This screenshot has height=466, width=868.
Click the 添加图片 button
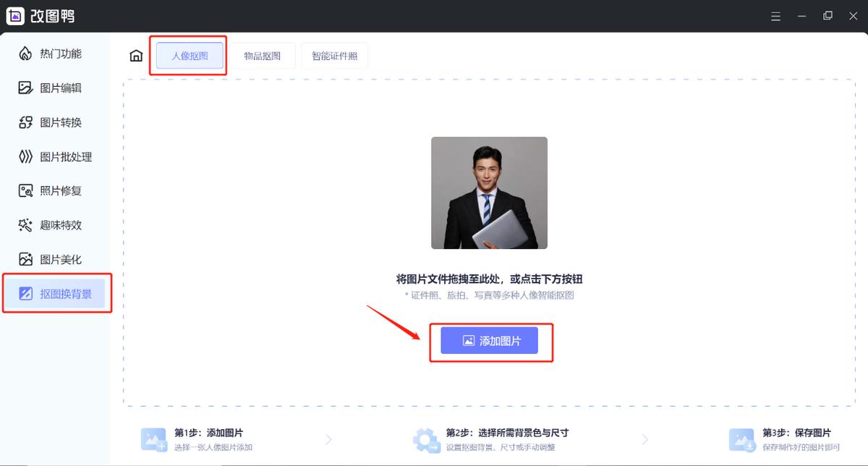(x=491, y=341)
